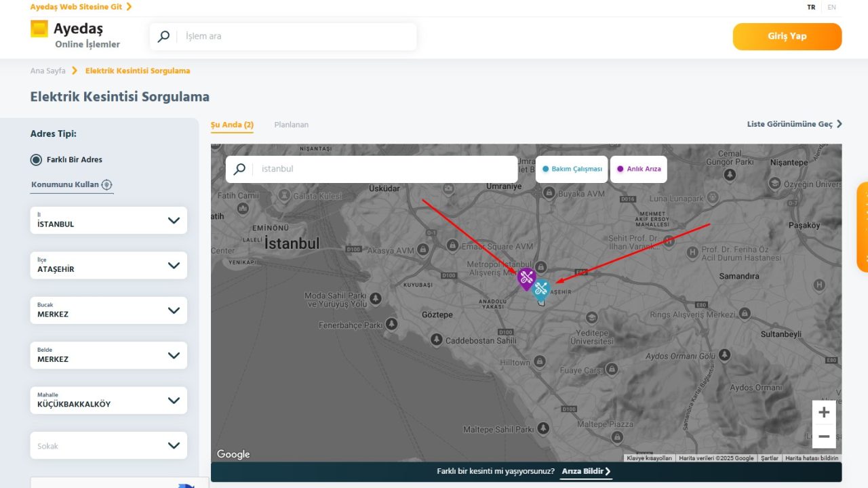Click the Giriş Yap button
The height and width of the screenshot is (488, 868).
click(787, 37)
